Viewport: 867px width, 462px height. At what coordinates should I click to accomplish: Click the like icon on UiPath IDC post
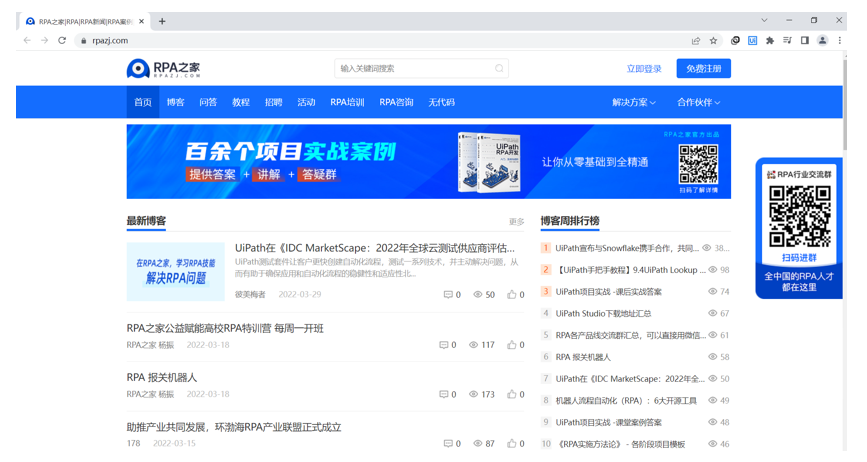(511, 295)
